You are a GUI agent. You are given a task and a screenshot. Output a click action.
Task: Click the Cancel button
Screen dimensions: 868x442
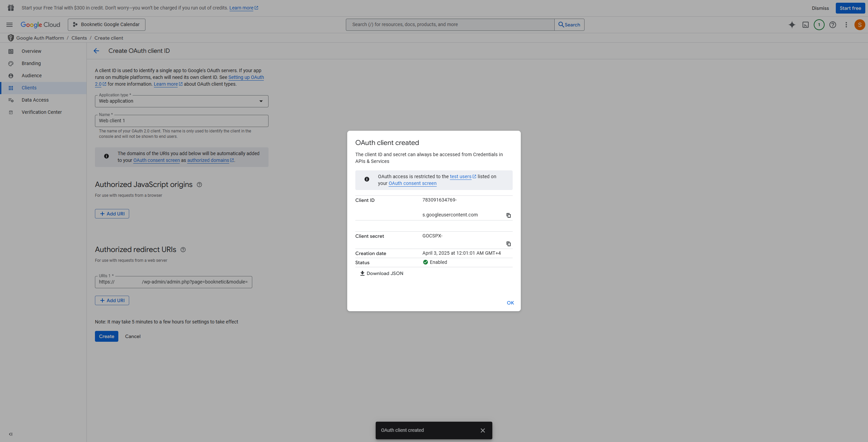pyautogui.click(x=133, y=336)
